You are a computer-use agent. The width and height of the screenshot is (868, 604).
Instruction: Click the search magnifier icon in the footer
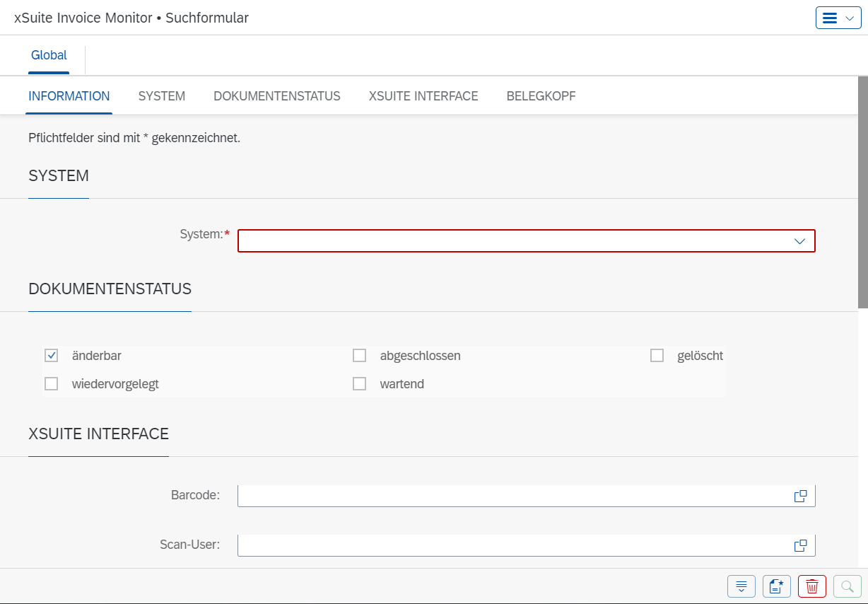[x=847, y=586]
